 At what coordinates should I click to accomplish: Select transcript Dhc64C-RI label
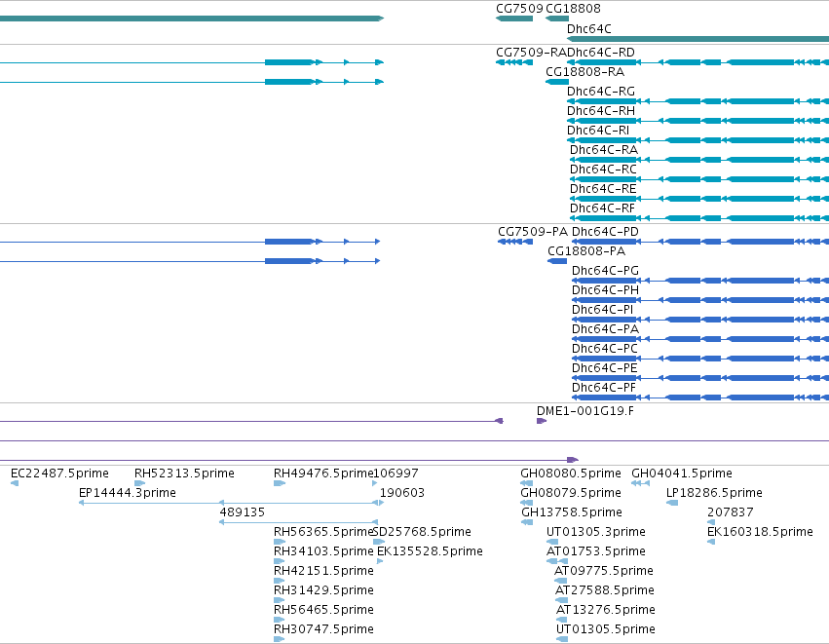[598, 131]
